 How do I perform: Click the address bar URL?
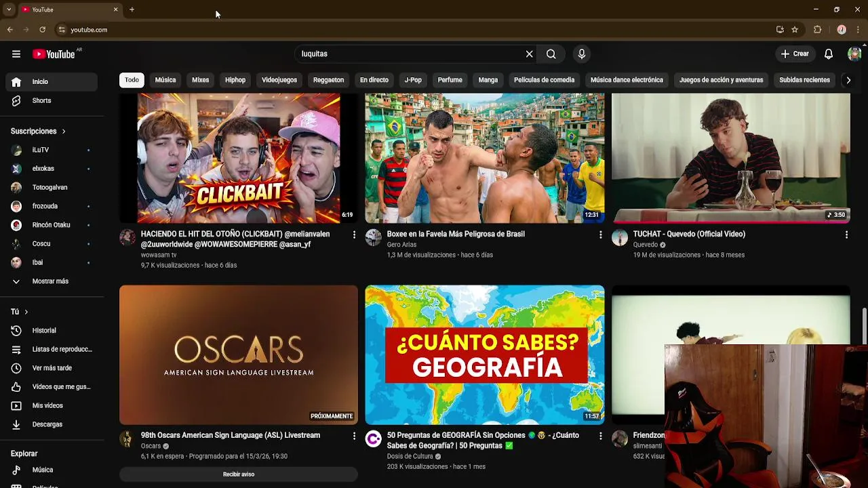(x=89, y=30)
